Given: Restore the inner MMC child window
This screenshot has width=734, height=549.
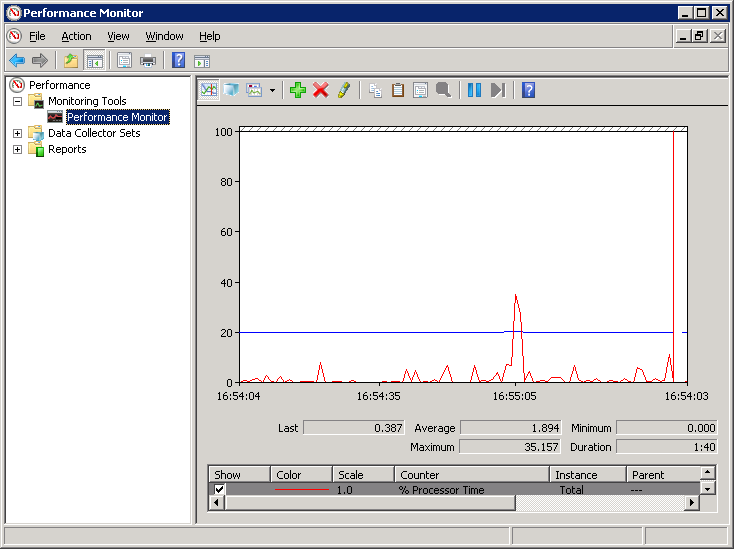Looking at the screenshot, I should click(x=699, y=36).
